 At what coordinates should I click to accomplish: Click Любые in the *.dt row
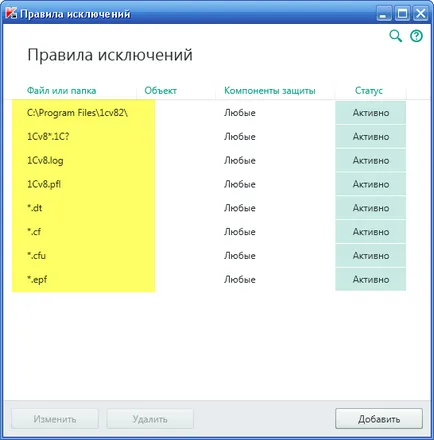(240, 208)
